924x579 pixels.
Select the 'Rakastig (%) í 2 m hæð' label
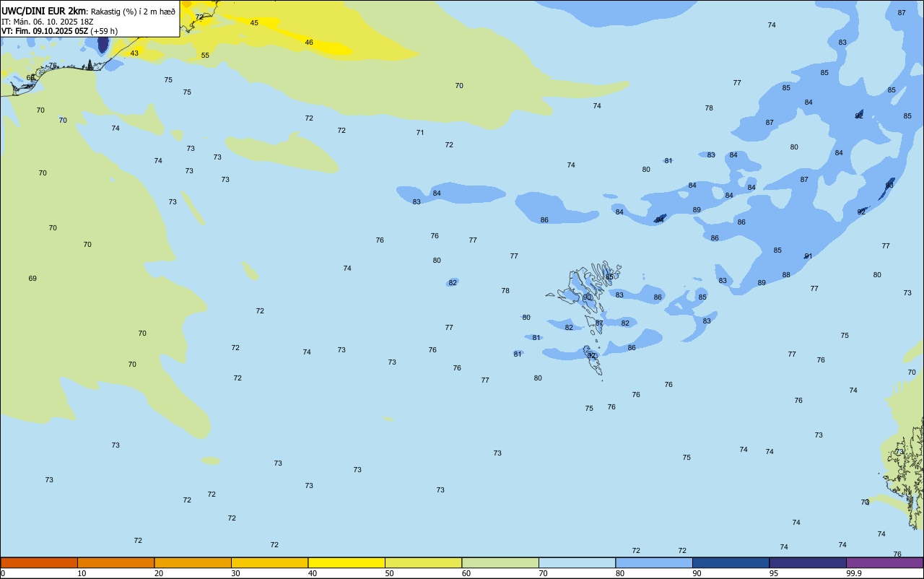[x=133, y=12]
